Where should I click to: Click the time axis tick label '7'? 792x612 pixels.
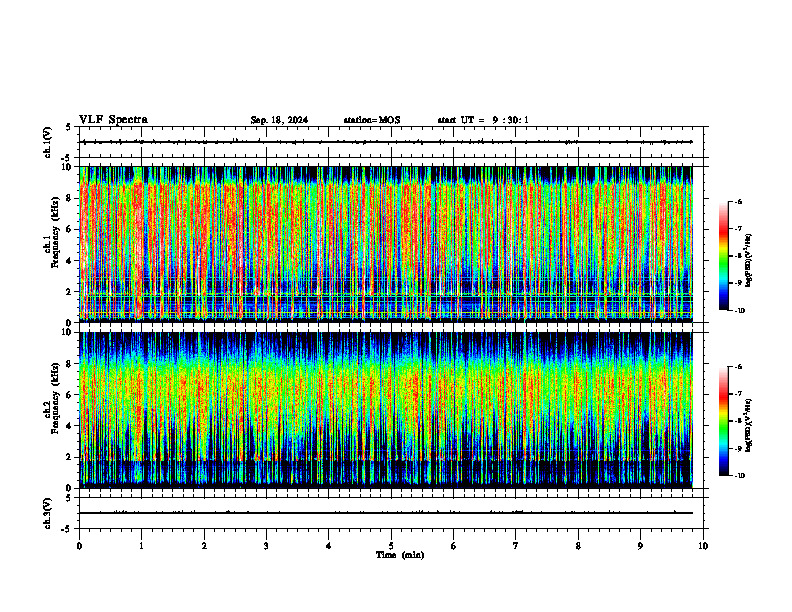coord(516,546)
